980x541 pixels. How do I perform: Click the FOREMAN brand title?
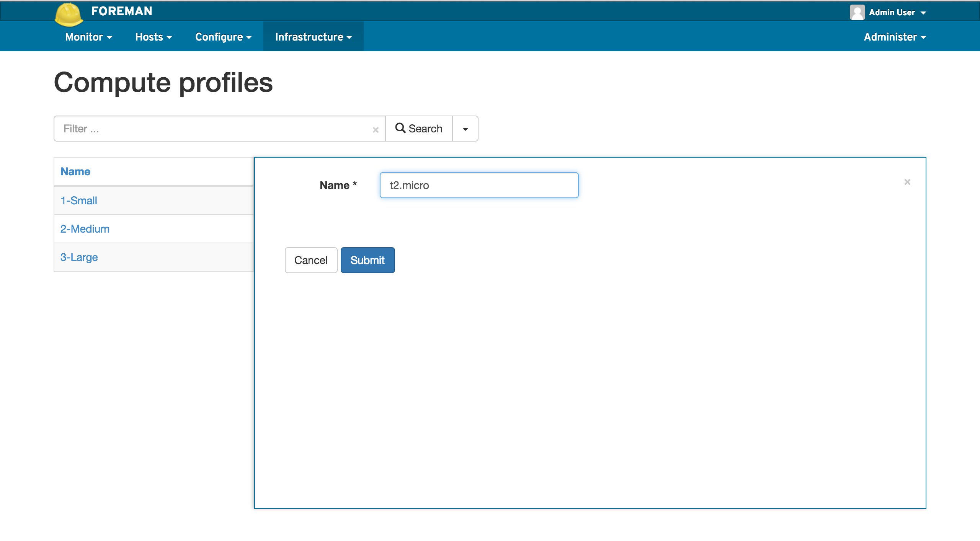click(122, 11)
